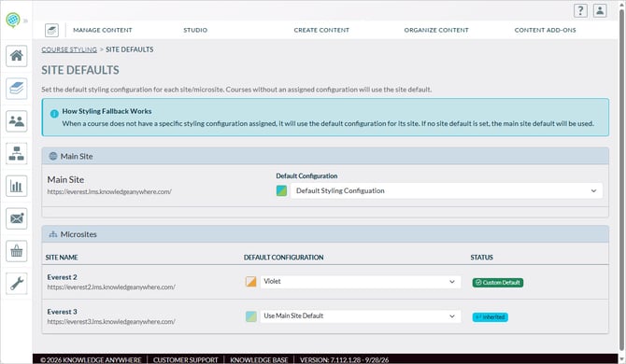Go back via Course Styling breadcrumb
This screenshot has height=364, width=626.
coord(69,49)
